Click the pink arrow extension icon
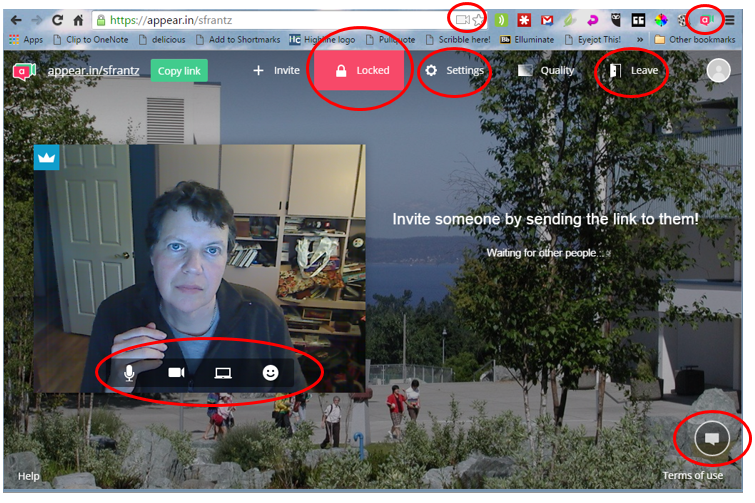Screen dimensions: 755x503 pos(592,20)
